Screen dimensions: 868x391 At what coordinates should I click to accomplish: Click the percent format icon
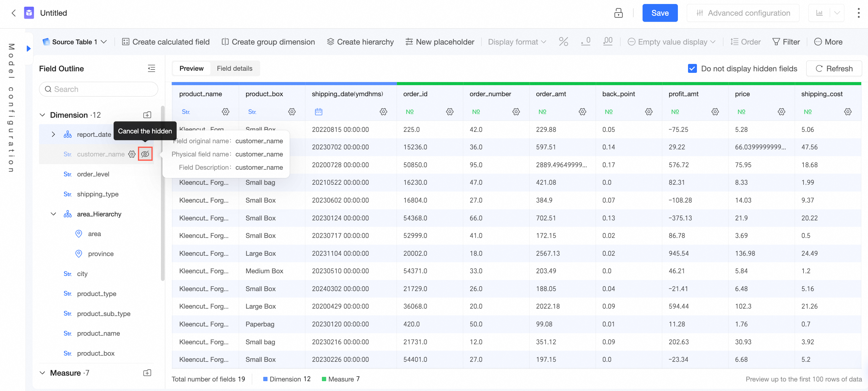[563, 41]
